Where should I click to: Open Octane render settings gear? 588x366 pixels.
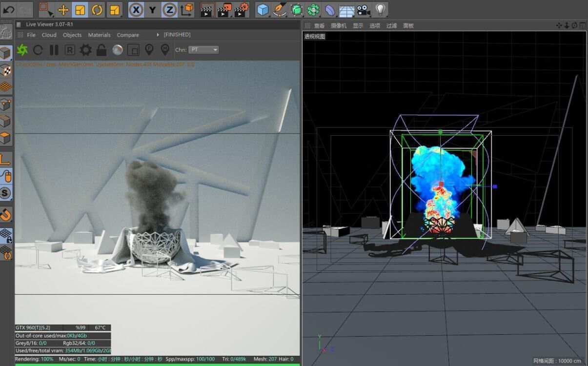point(85,50)
